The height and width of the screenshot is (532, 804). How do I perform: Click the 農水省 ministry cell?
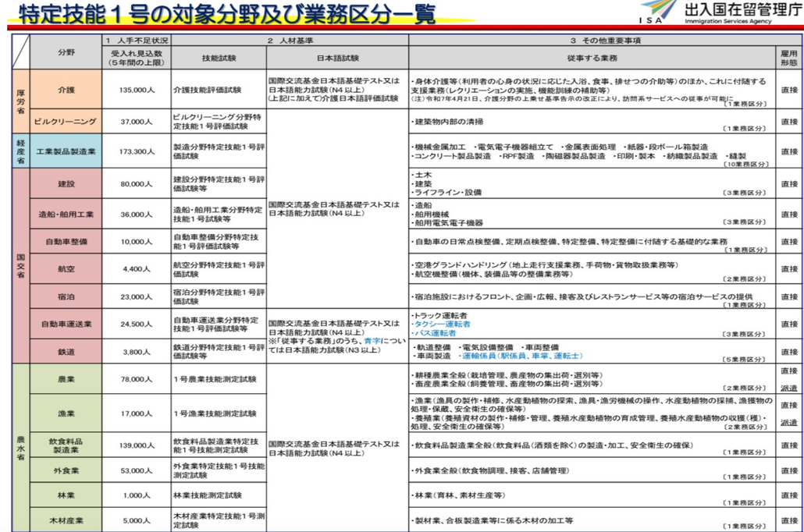point(21,448)
